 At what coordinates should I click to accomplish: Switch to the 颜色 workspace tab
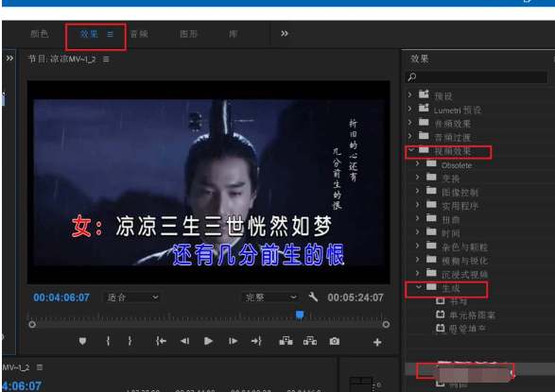point(40,34)
